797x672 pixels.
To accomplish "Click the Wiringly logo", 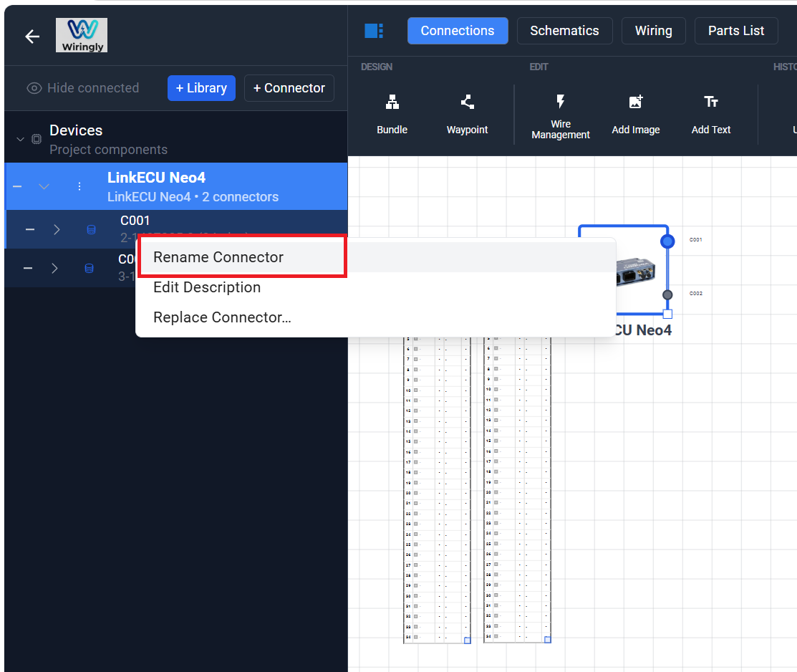I will [82, 35].
